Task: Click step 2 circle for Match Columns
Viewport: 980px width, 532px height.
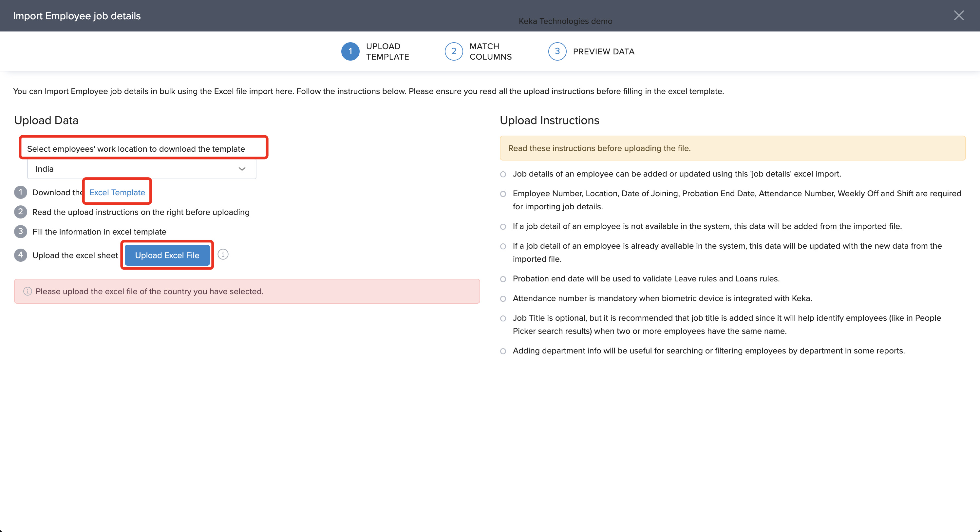Action: click(453, 51)
